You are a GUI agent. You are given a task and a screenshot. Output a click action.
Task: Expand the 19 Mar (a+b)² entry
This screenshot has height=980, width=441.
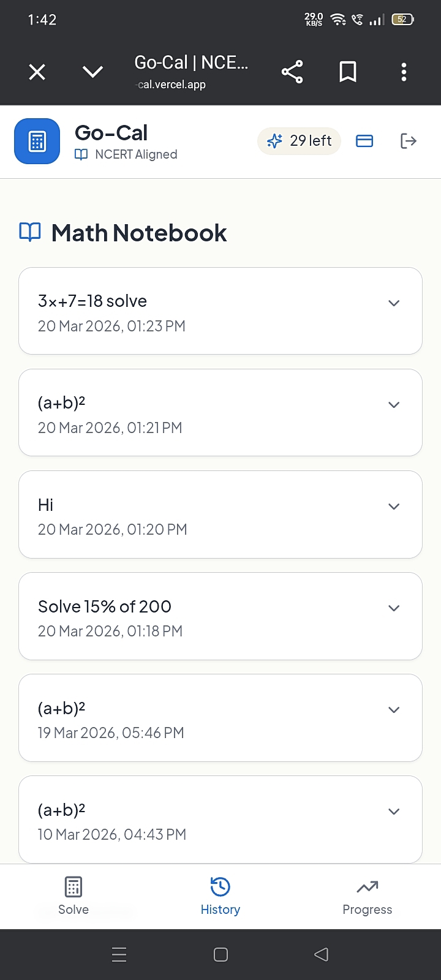point(394,710)
